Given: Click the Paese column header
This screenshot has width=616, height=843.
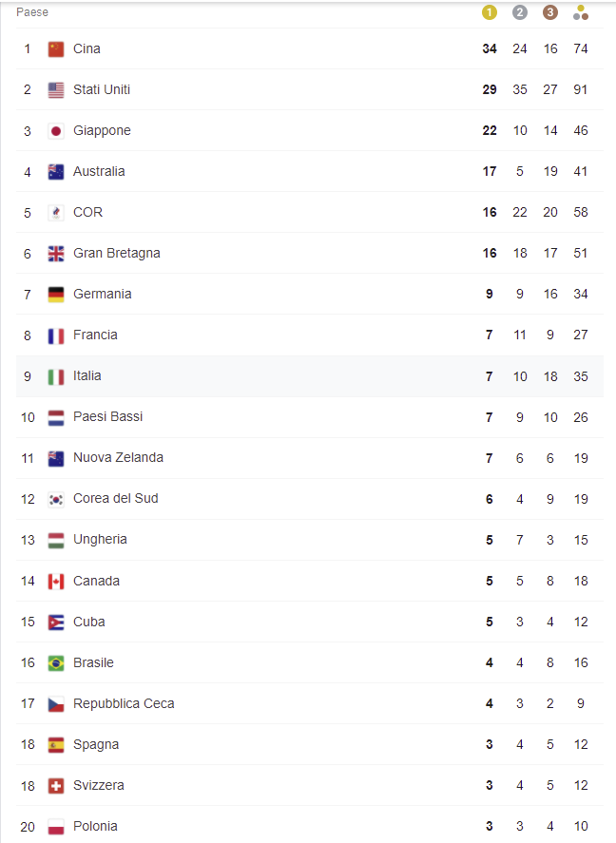Looking at the screenshot, I should (32, 11).
